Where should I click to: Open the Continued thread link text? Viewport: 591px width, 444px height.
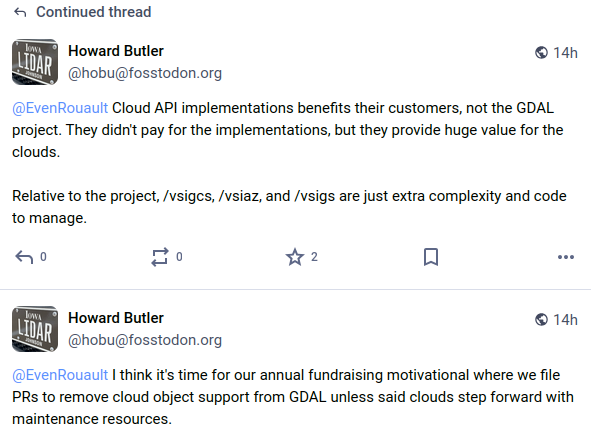coord(93,12)
